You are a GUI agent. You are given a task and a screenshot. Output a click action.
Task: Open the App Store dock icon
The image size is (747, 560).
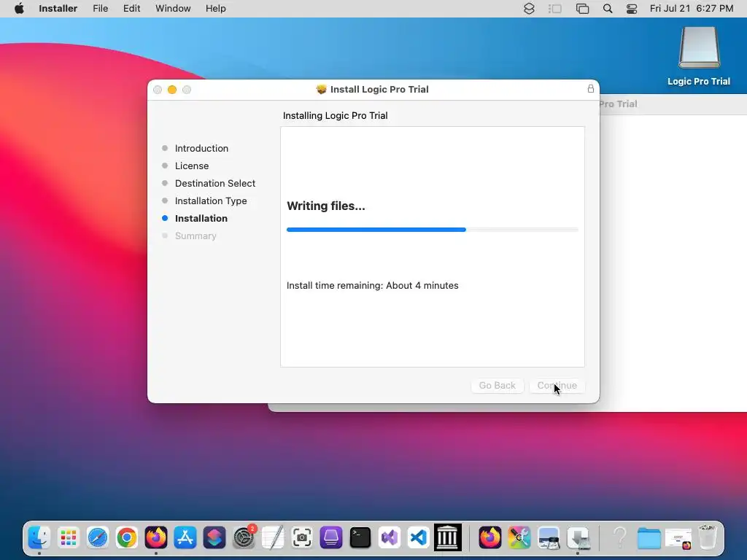coord(185,537)
